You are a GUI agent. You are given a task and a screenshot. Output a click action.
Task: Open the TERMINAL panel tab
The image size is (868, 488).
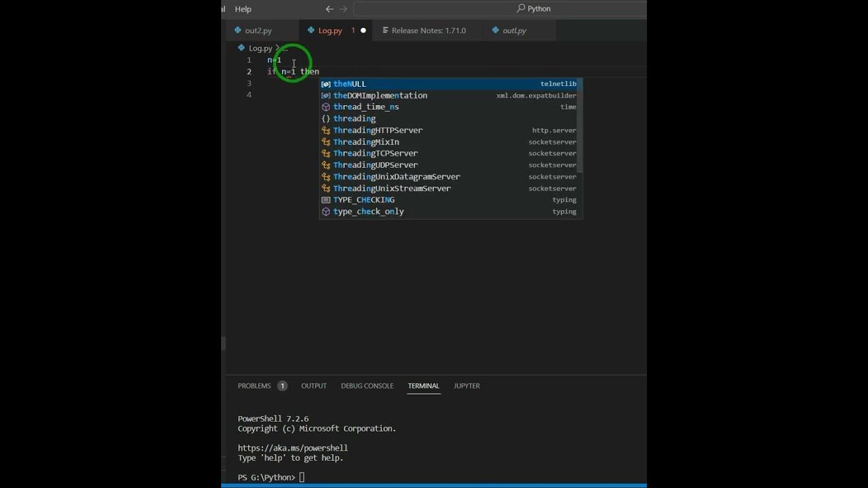coord(424,386)
